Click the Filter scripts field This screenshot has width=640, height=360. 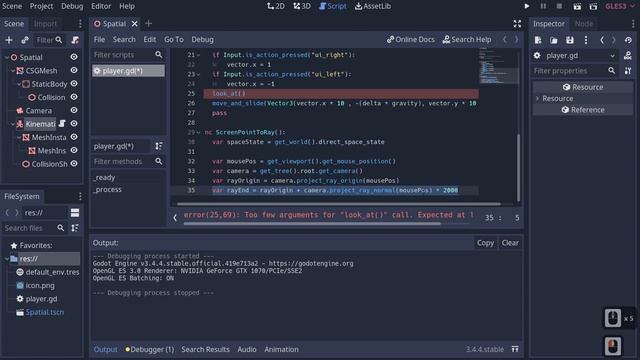coord(127,55)
